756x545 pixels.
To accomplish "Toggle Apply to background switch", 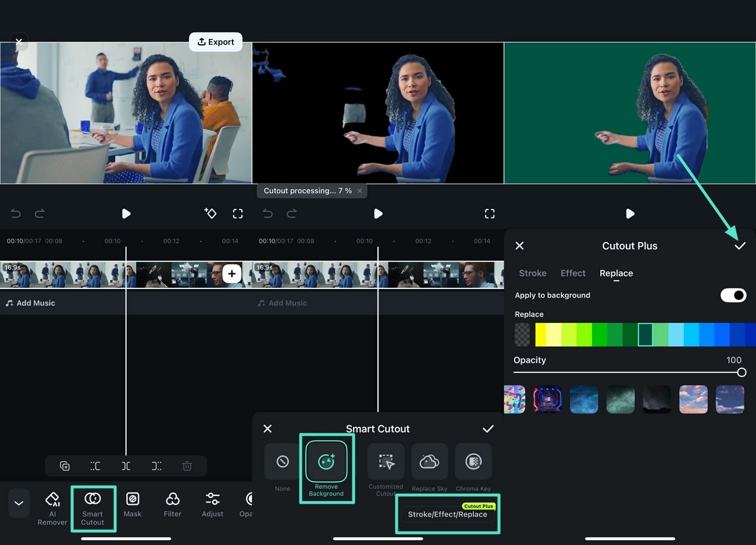I will 733,295.
